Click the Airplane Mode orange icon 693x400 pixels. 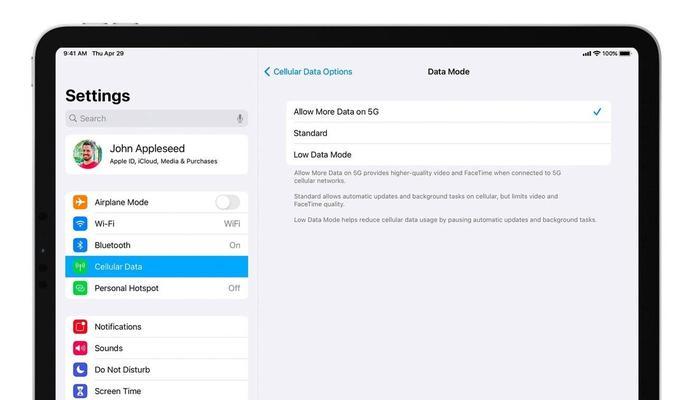click(80, 202)
